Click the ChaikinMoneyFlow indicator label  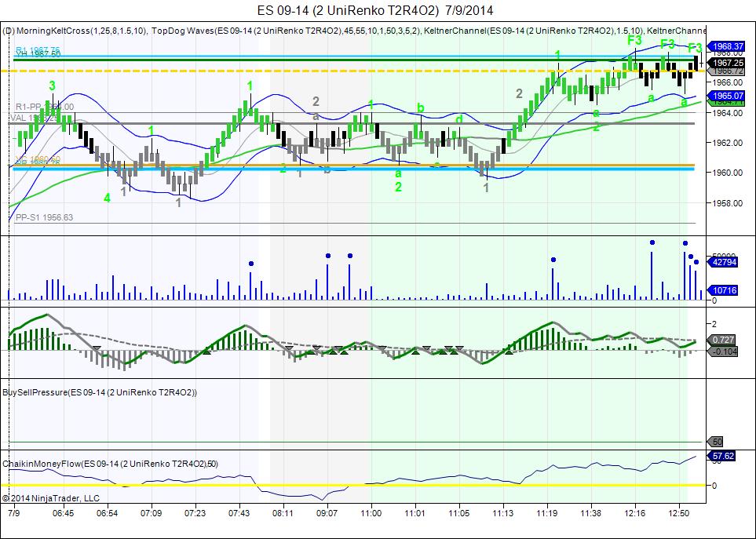(110, 464)
